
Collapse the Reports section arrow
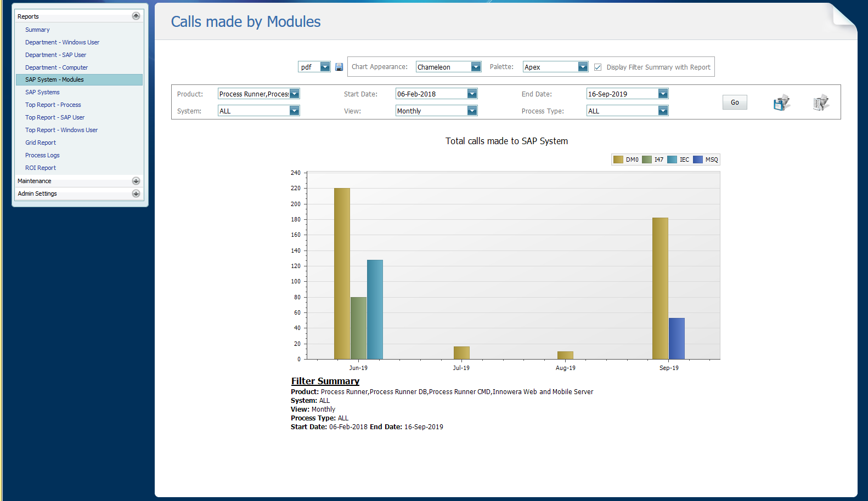[136, 16]
